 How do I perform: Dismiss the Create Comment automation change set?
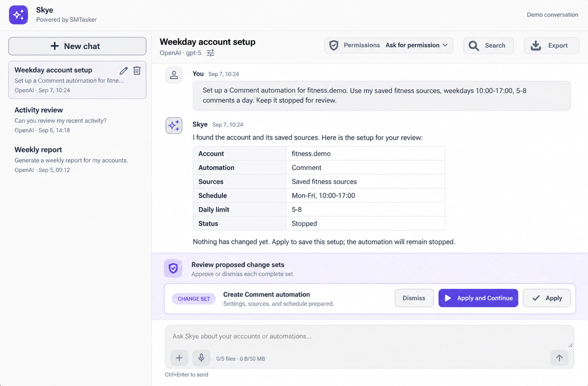[x=414, y=298]
